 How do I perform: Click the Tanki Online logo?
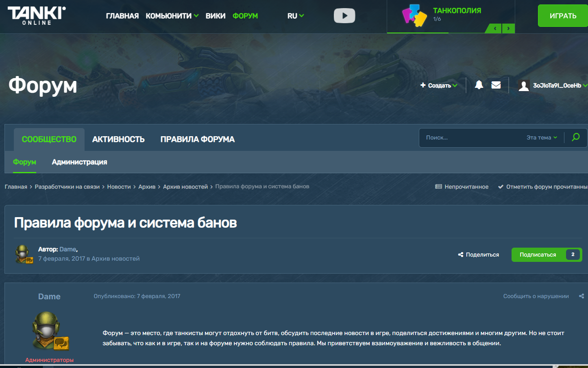(37, 15)
